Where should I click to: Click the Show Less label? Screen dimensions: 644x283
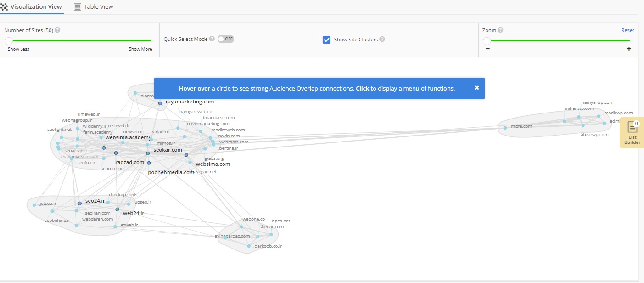pyautogui.click(x=18, y=49)
